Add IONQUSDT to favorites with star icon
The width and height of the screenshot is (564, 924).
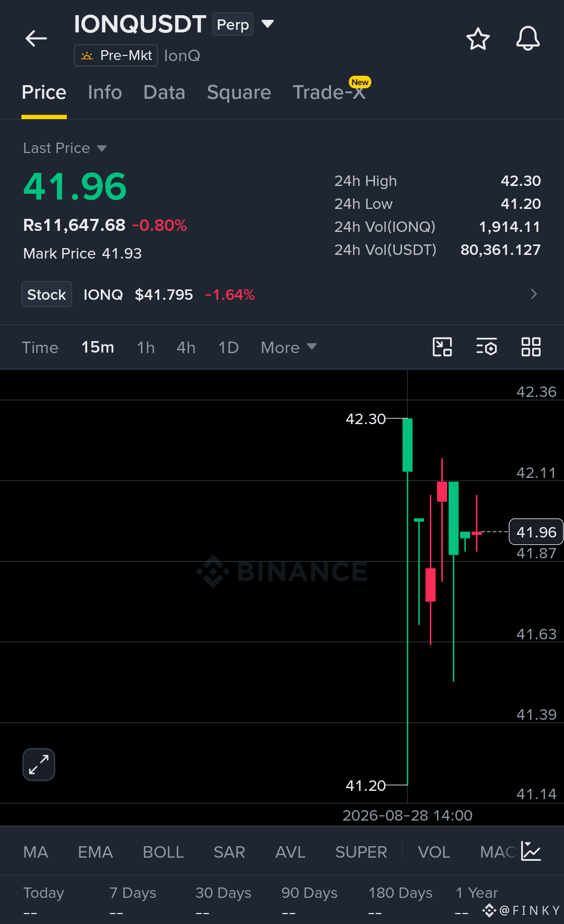478,39
